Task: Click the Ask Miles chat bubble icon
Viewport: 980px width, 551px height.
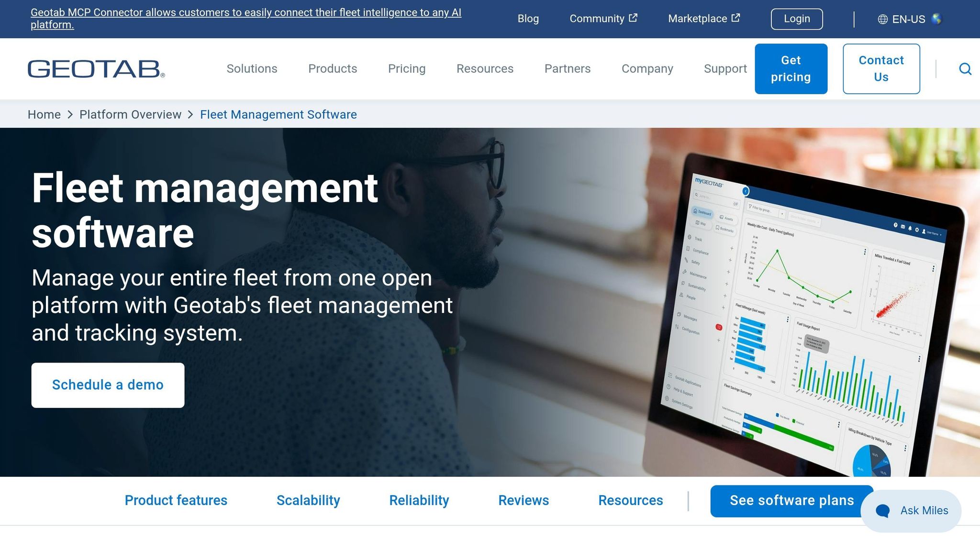Action: click(883, 511)
